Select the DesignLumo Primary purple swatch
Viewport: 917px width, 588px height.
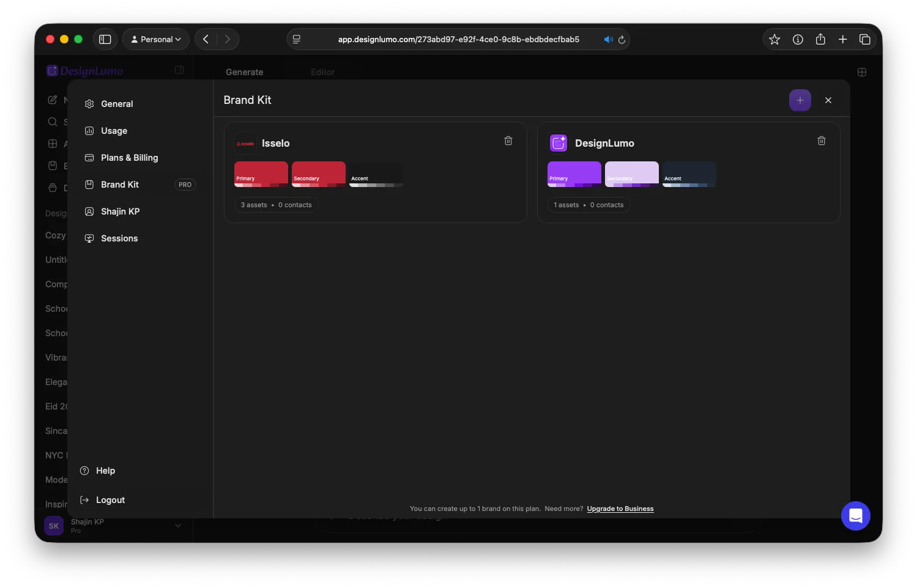coord(574,174)
